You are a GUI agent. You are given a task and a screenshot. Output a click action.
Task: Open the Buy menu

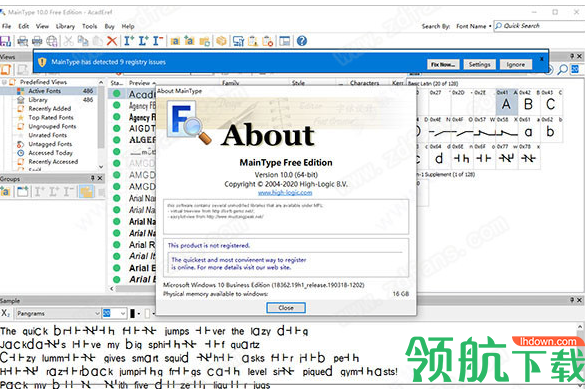coord(110,26)
